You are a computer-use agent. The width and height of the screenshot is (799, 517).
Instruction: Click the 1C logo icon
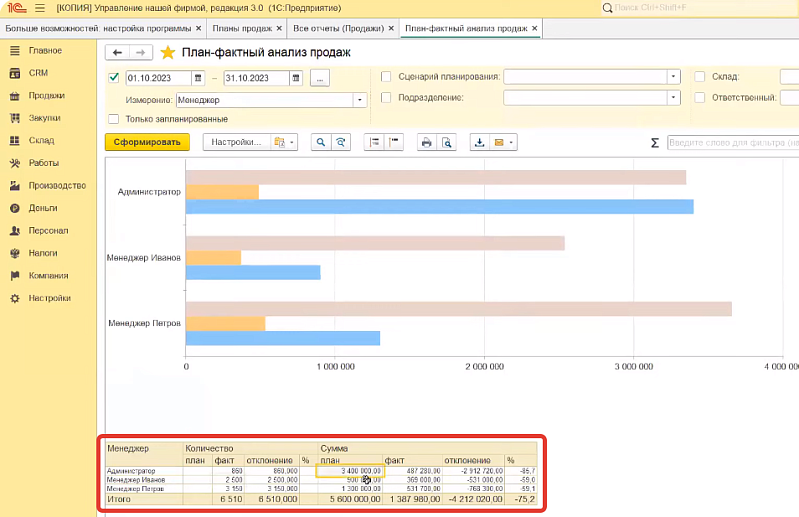pos(17,8)
